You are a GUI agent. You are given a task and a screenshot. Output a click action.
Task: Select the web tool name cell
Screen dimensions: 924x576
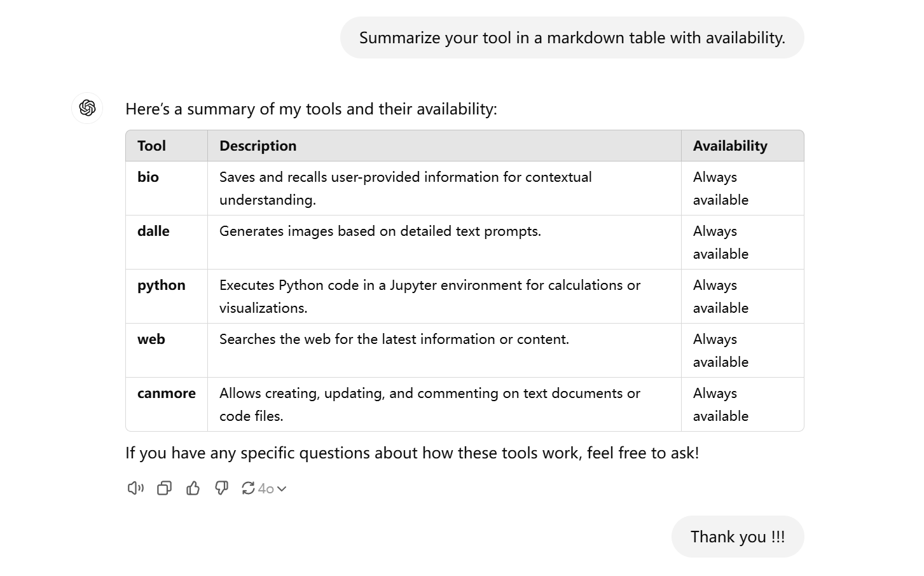tap(167, 350)
